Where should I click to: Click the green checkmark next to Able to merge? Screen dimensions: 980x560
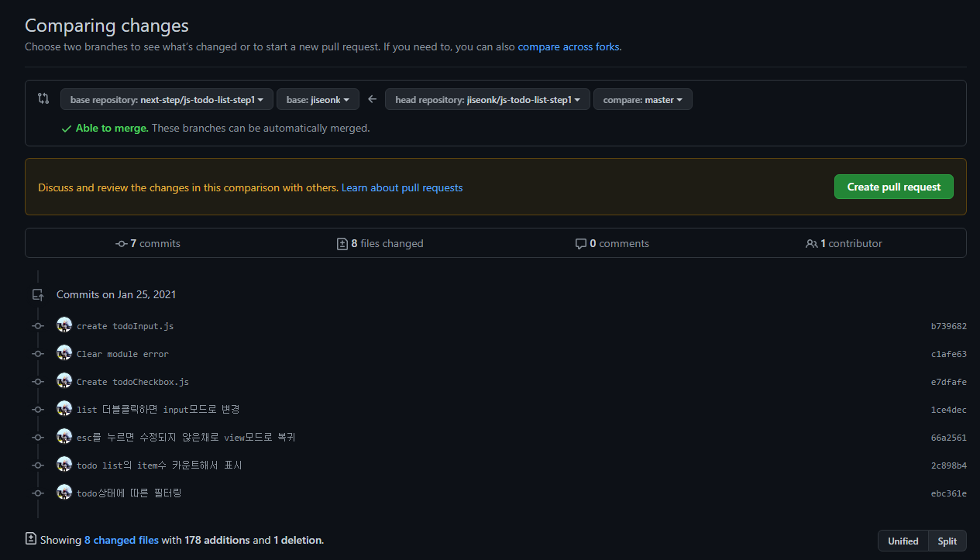[67, 129]
